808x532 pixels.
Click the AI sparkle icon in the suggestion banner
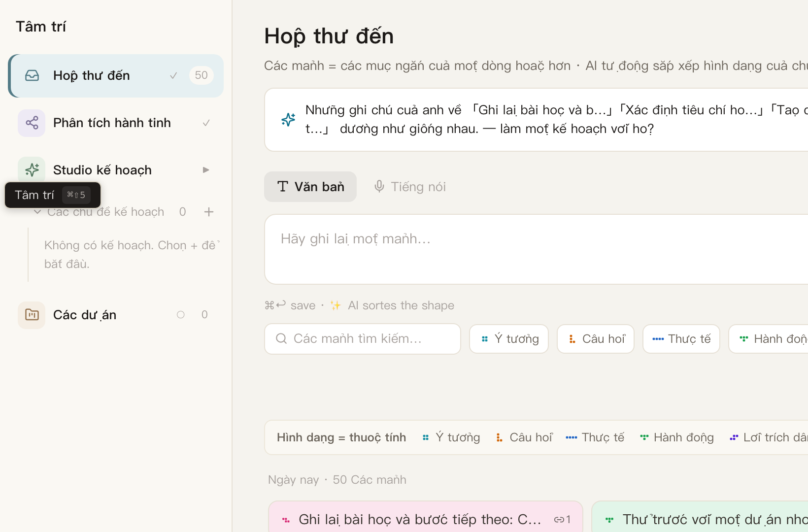tap(288, 119)
